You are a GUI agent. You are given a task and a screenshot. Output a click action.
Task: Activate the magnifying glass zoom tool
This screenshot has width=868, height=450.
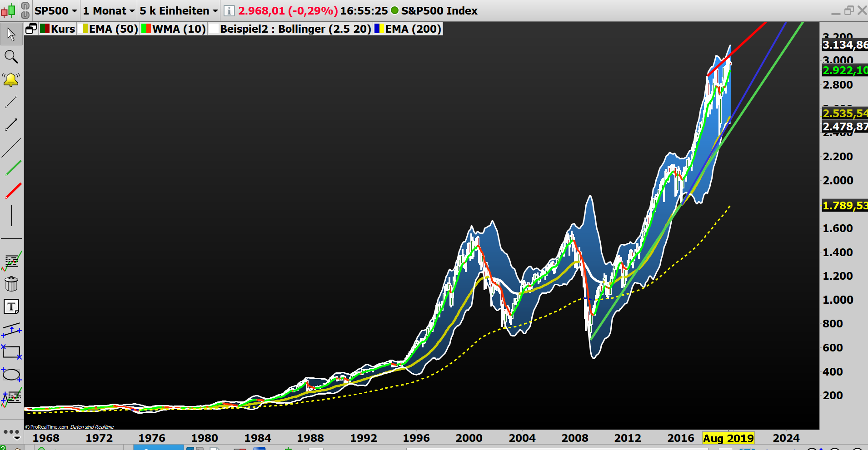coord(11,57)
